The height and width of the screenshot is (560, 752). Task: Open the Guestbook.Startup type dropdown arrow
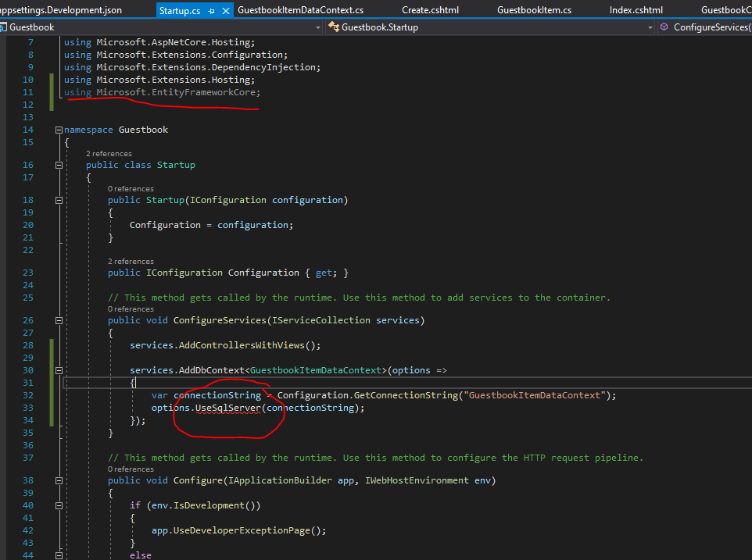coord(650,28)
